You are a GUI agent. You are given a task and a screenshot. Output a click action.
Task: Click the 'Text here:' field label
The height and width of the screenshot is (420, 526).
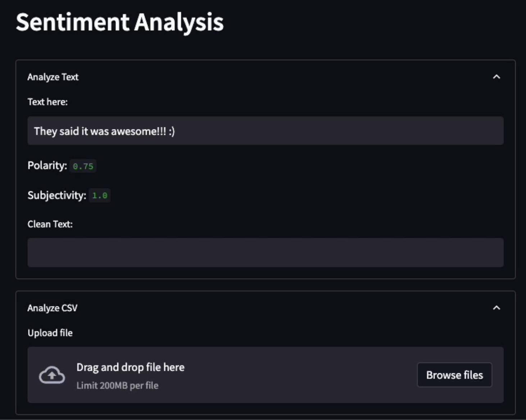click(47, 102)
